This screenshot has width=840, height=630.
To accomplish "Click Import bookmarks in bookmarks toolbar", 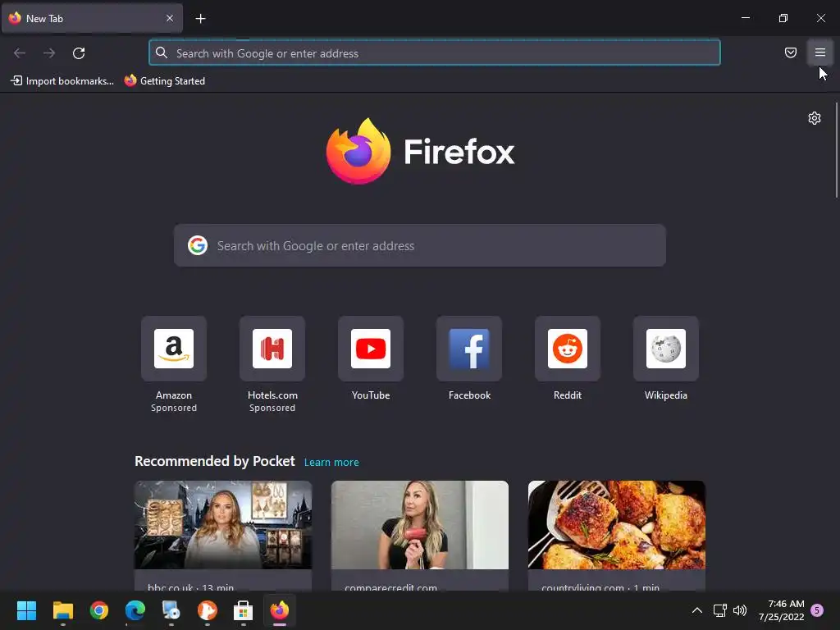I will click(x=62, y=81).
